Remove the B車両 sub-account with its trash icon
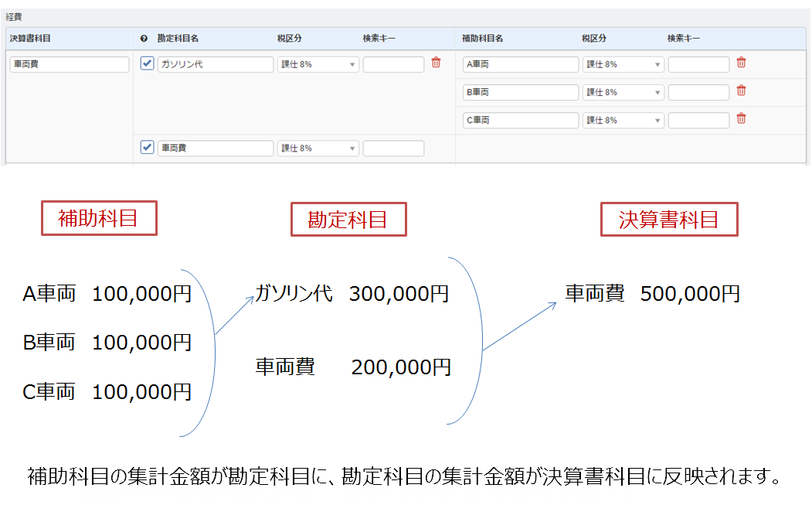The image size is (812, 505). click(x=741, y=91)
